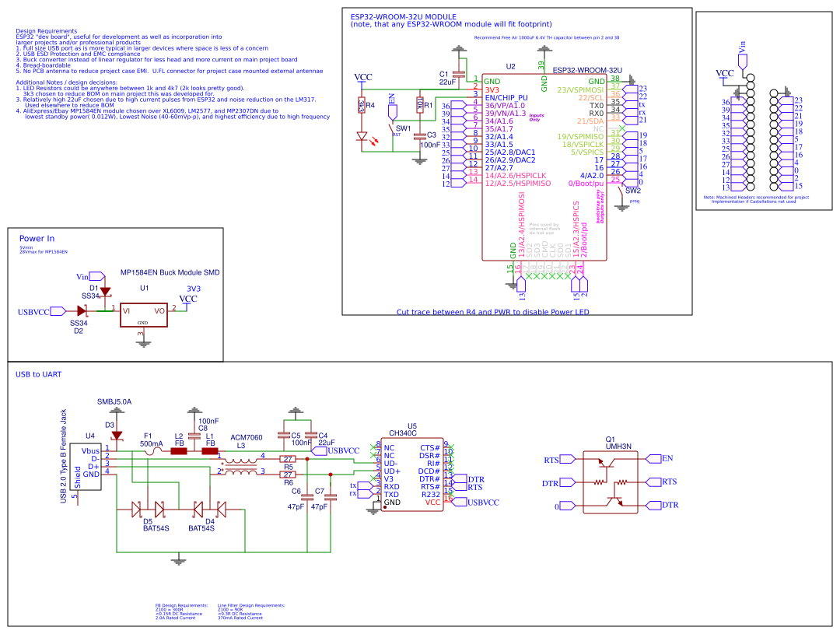Click the SW2 prog switch symbol
The image size is (840, 634).
coord(622,191)
